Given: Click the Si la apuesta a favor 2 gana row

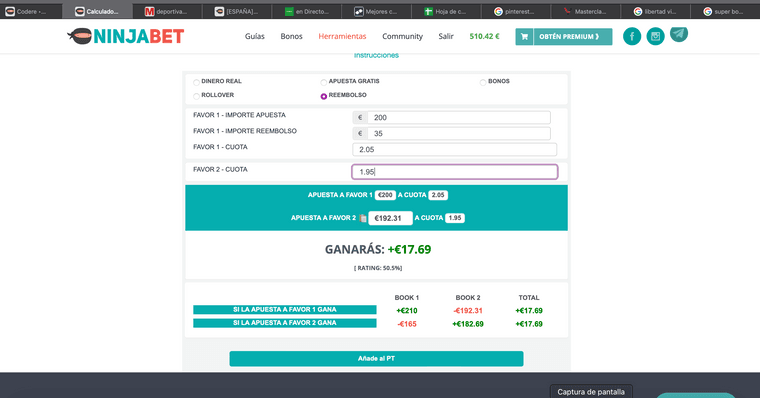Looking at the screenshot, I should [285, 323].
